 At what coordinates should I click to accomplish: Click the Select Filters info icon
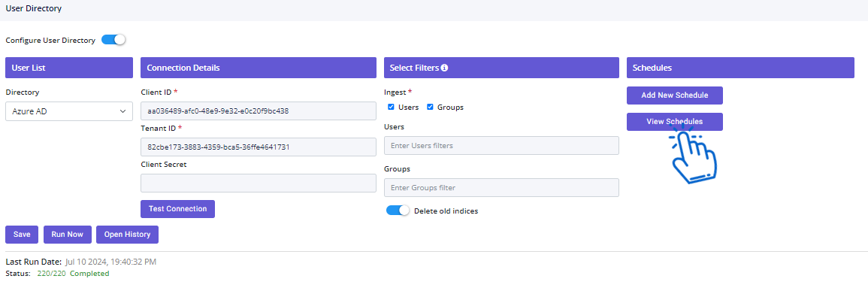[444, 68]
